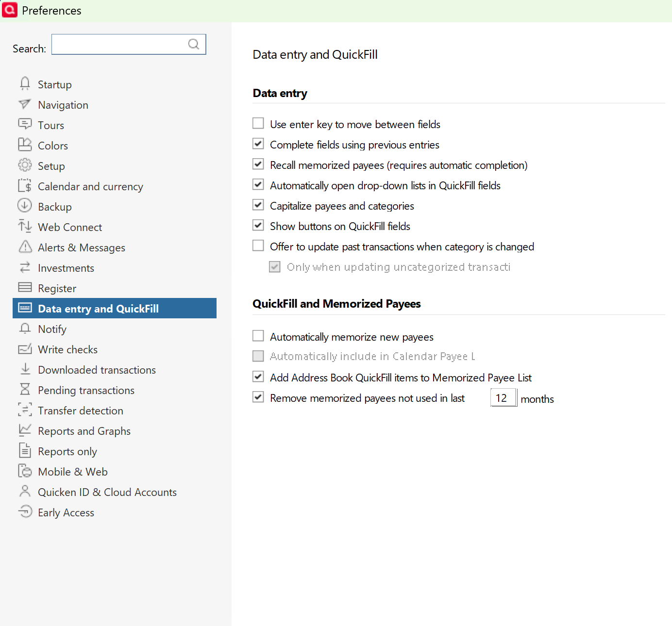Select the Register preferences item
672x626 pixels.
coord(115,288)
